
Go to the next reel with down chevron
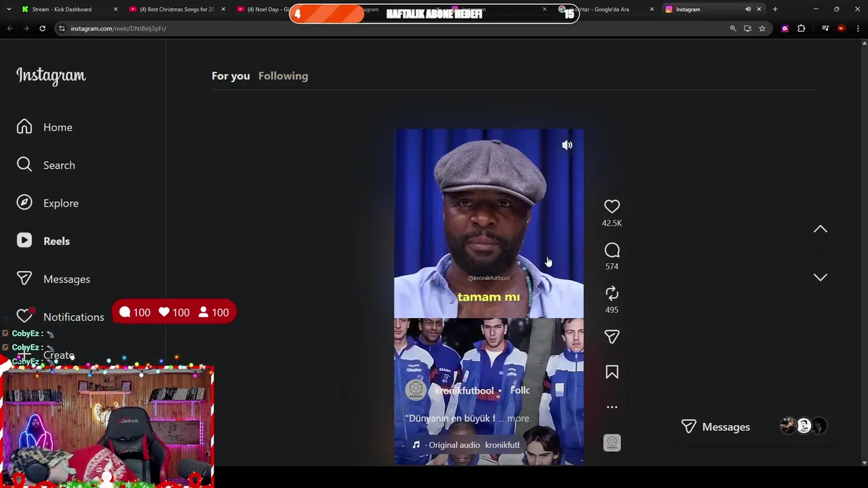[x=821, y=277]
